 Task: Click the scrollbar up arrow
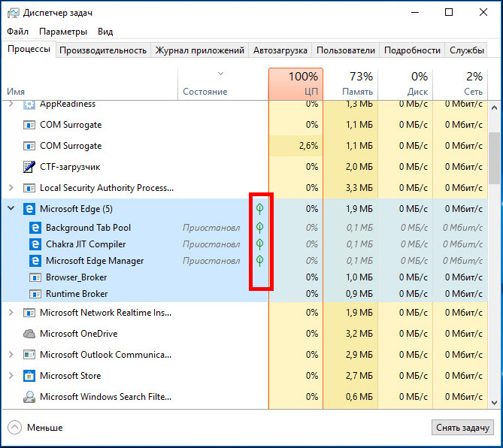coord(494,107)
